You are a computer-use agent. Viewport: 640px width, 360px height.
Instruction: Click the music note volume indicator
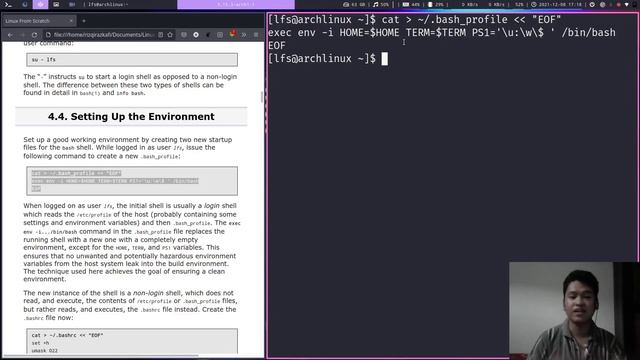click(381, 4)
